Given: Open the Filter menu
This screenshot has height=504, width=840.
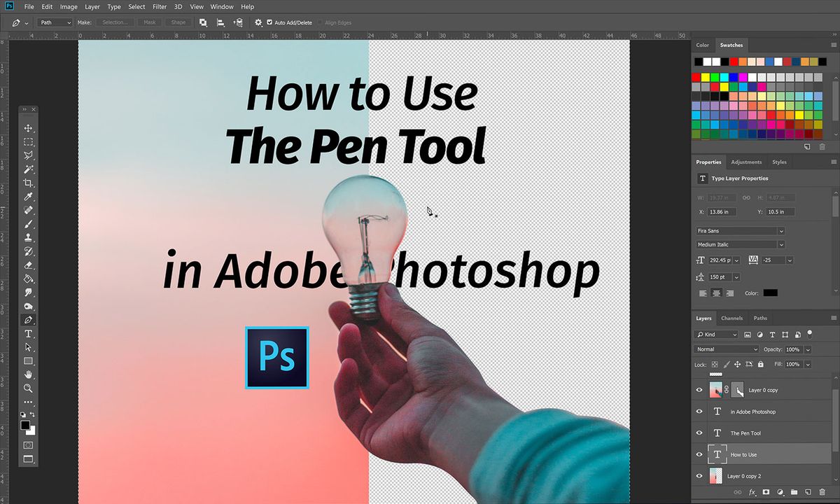Looking at the screenshot, I should (x=160, y=6).
